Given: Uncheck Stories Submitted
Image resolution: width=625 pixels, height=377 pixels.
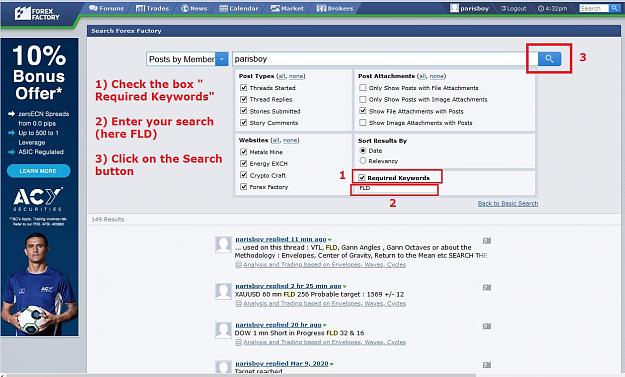Looking at the screenshot, I should coord(244,111).
